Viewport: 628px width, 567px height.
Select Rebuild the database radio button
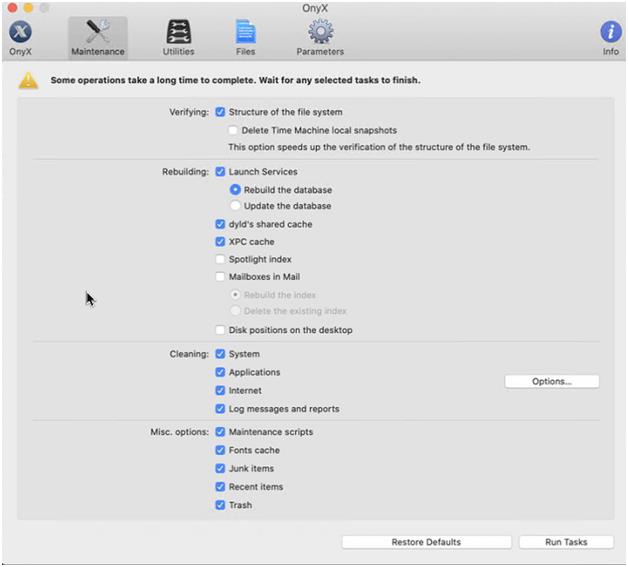(x=235, y=189)
